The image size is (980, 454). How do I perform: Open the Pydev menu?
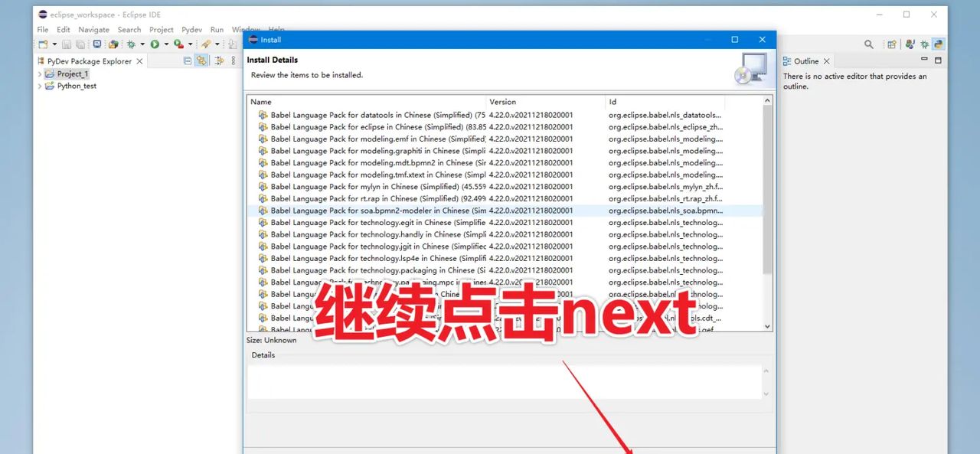click(191, 30)
